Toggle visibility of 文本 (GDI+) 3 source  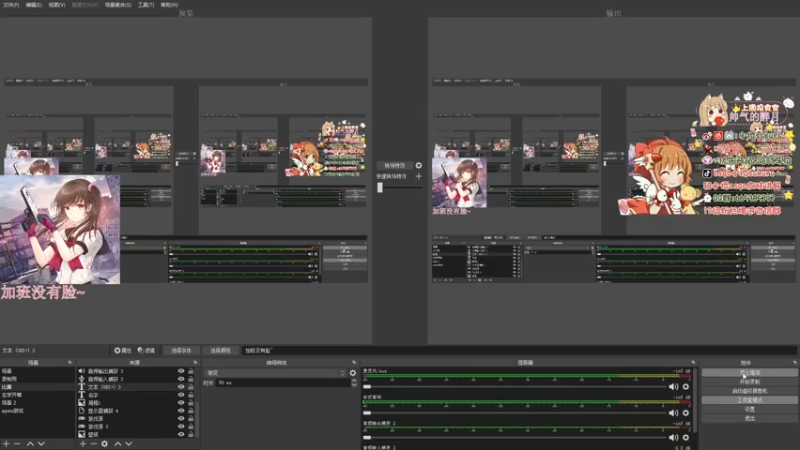(x=181, y=387)
